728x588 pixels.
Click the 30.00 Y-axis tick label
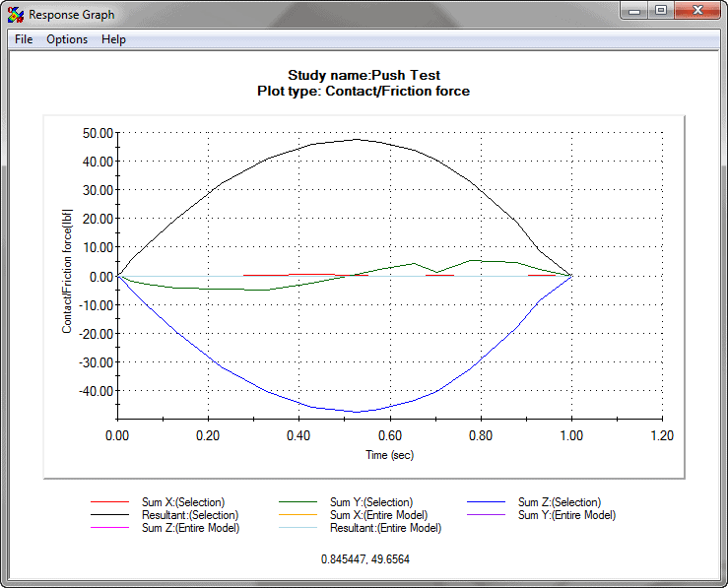98,190
